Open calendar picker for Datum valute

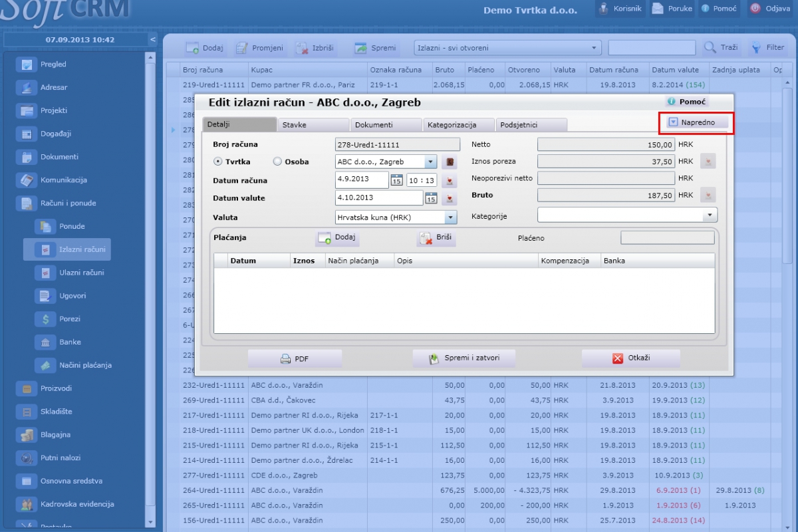(431, 198)
